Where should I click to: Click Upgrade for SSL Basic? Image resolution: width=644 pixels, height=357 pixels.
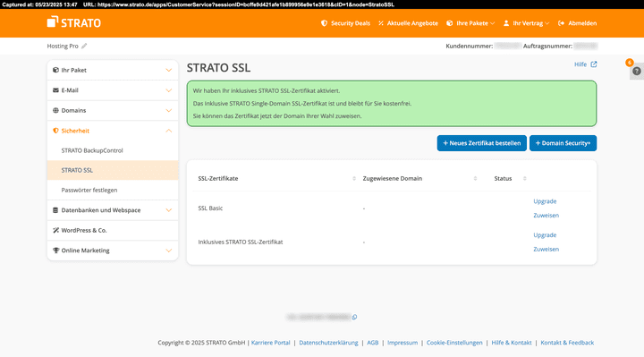[545, 201]
